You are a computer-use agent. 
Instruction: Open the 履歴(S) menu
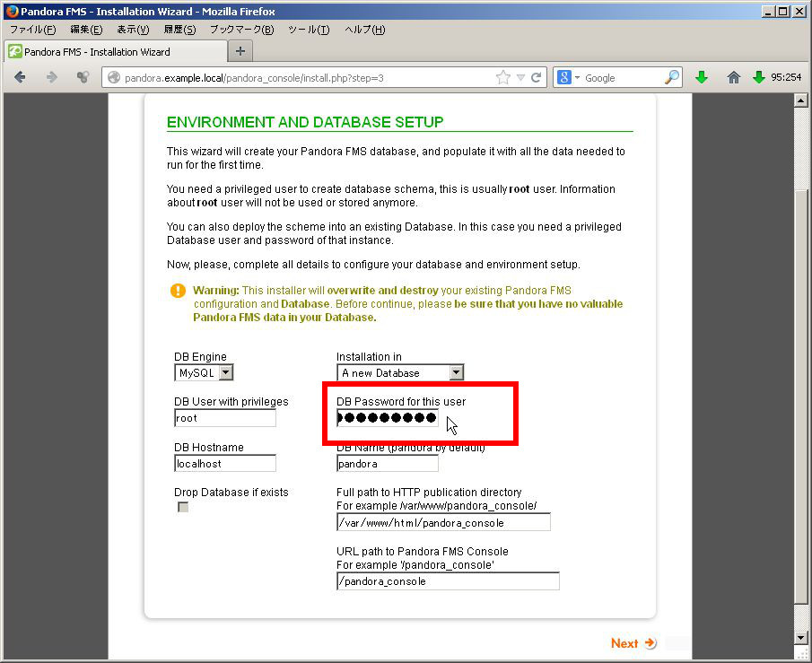coord(179,30)
